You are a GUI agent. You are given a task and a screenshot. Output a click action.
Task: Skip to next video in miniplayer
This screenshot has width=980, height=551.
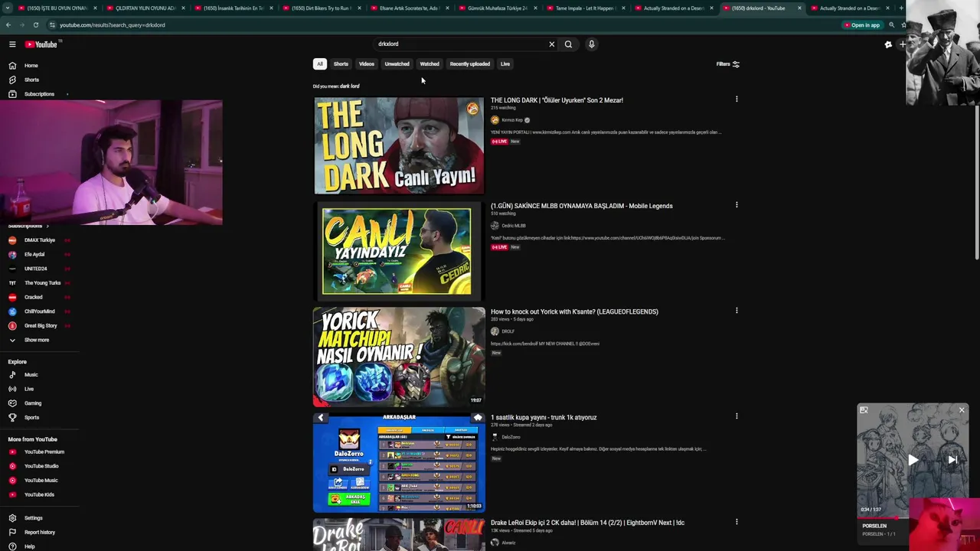pyautogui.click(x=952, y=460)
